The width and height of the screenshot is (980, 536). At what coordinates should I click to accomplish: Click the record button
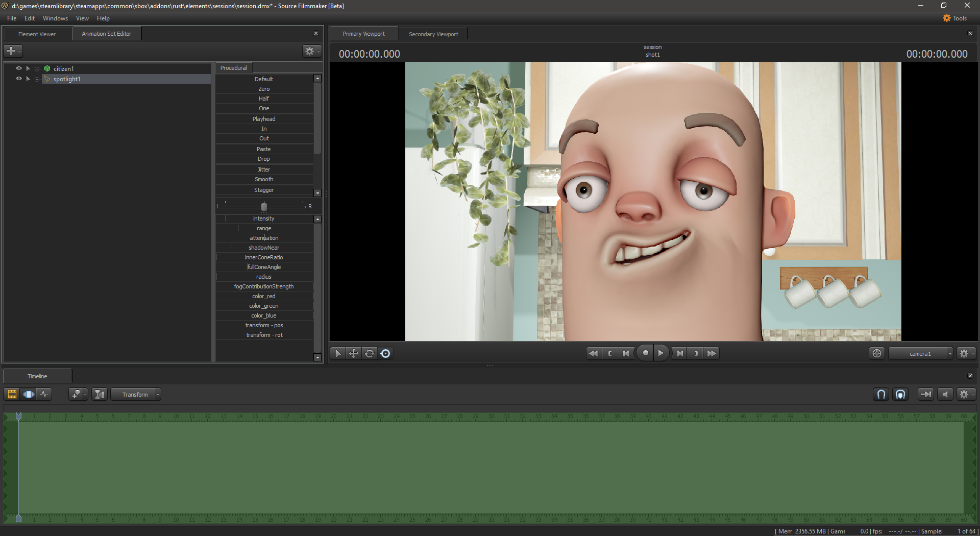click(x=645, y=353)
